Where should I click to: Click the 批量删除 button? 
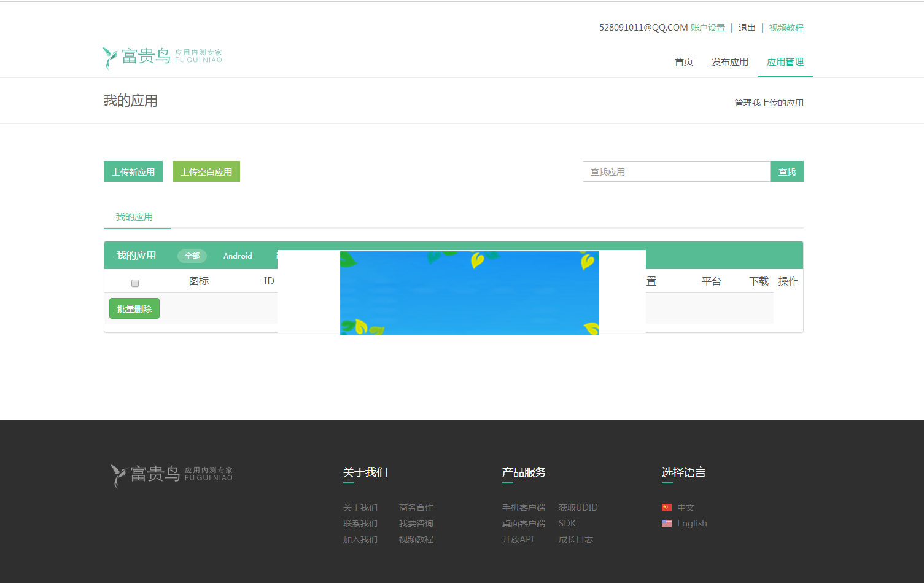(x=134, y=308)
